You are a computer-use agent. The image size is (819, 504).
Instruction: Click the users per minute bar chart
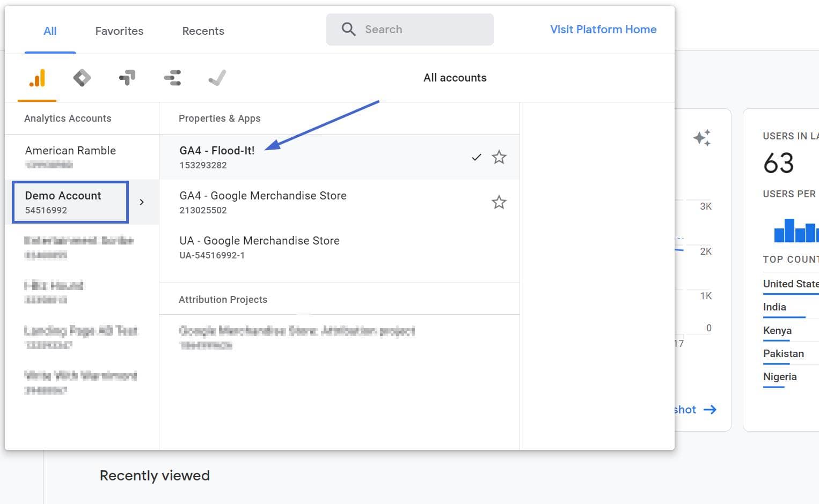pyautogui.click(x=796, y=230)
